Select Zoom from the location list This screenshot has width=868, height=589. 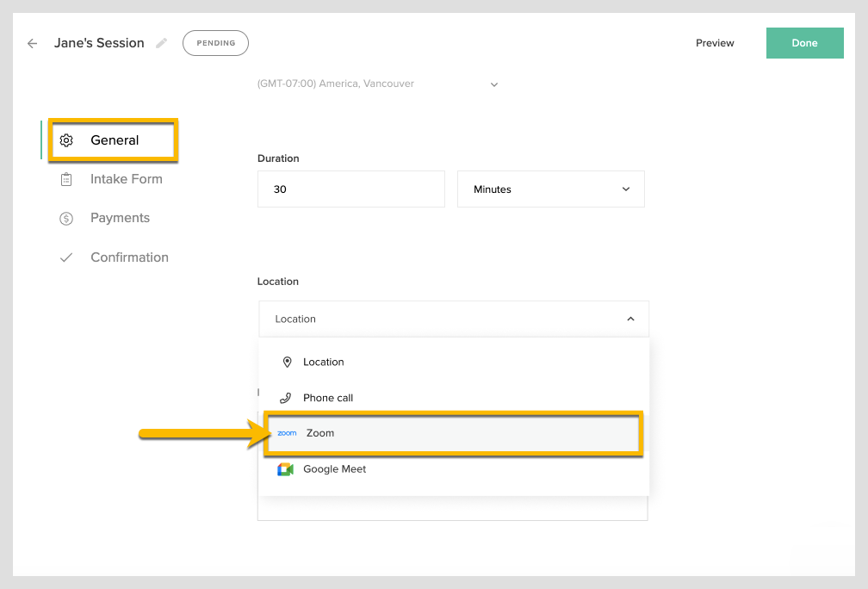tap(320, 433)
